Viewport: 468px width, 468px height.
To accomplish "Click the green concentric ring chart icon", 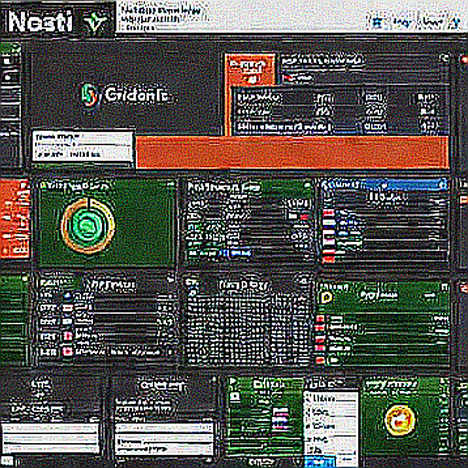I will (x=88, y=226).
